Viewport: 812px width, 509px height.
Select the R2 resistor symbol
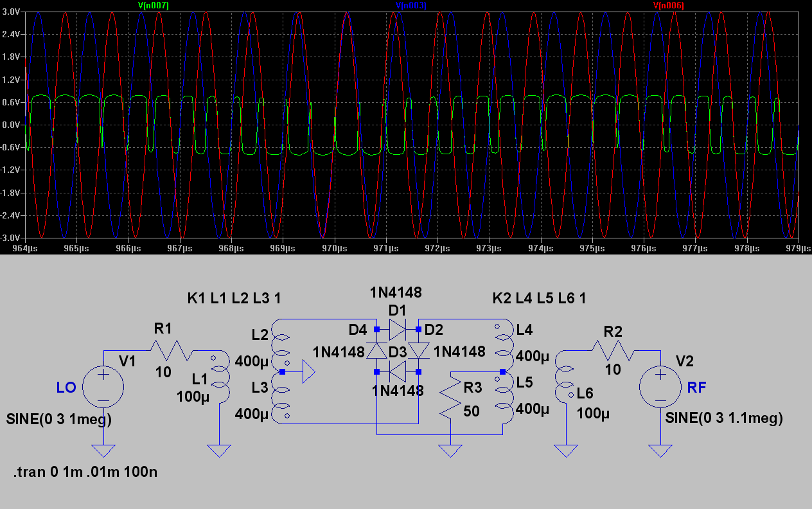click(613, 351)
